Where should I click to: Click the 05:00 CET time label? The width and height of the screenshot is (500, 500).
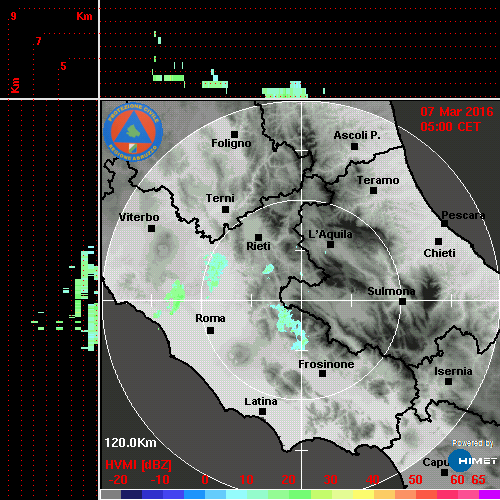click(450, 127)
